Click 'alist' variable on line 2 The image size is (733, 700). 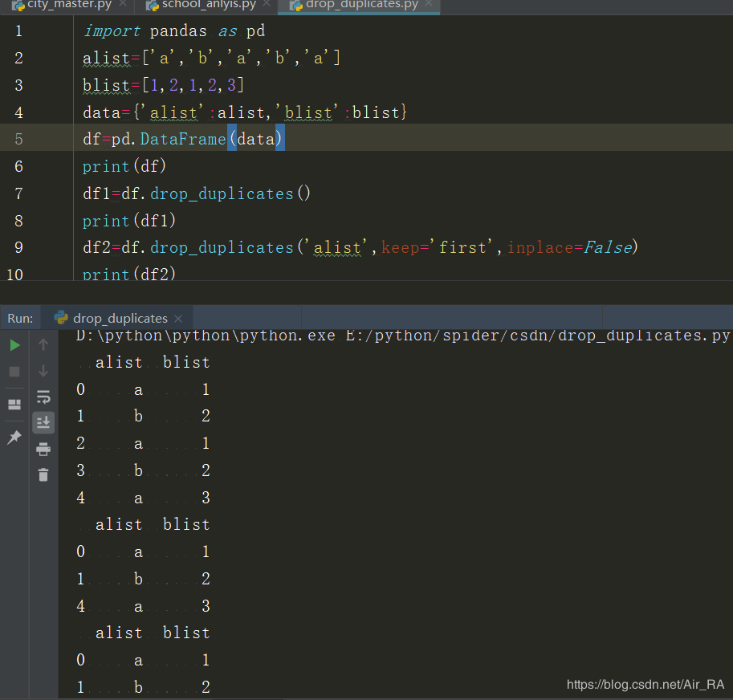click(x=106, y=58)
